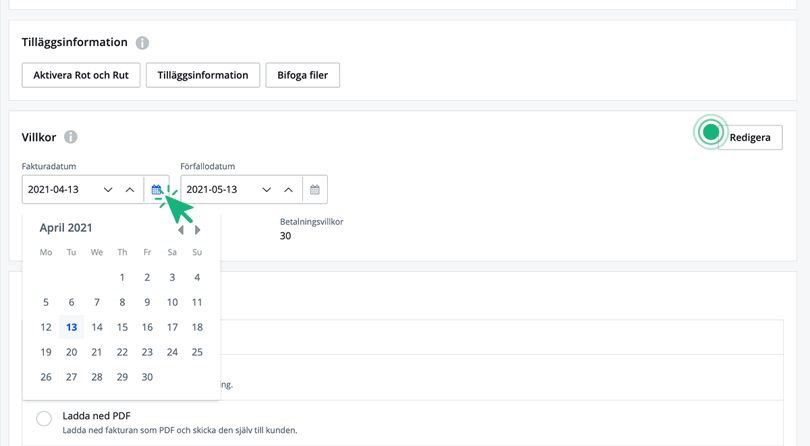Open the Fakturadatum calendar picker icon
This screenshot has height=446, width=810.
(157, 190)
